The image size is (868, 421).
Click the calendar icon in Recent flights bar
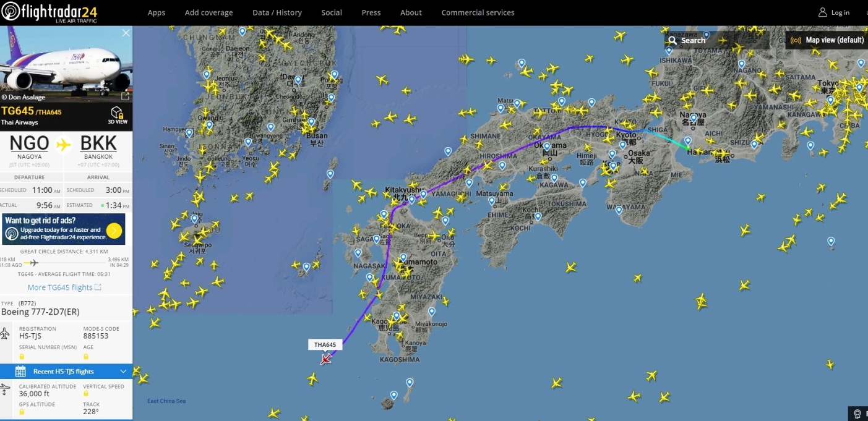point(20,371)
